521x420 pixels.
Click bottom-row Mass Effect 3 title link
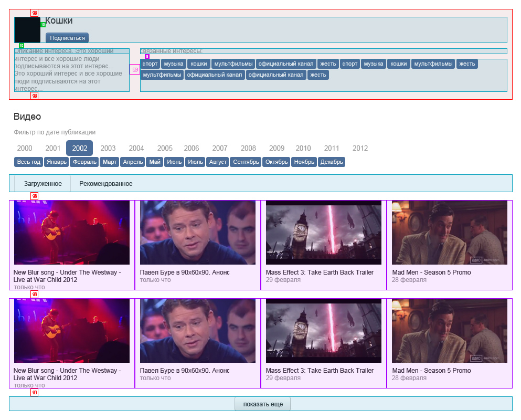pyautogui.click(x=320, y=371)
